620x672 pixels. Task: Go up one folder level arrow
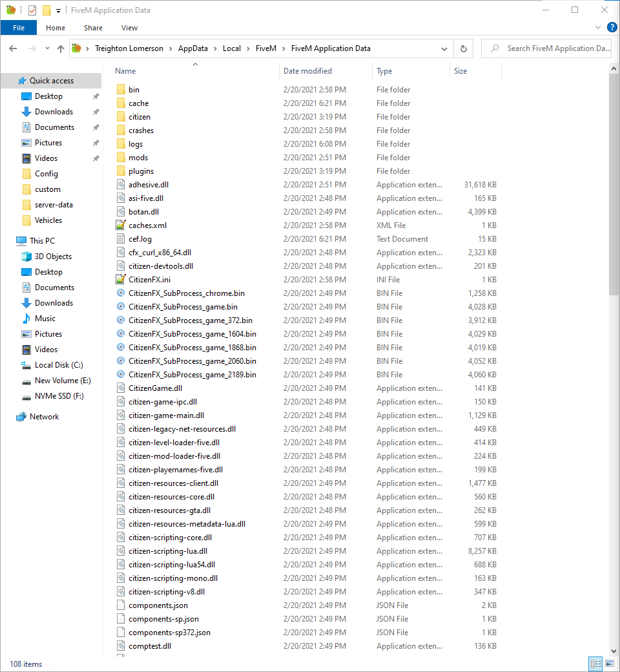tap(61, 48)
